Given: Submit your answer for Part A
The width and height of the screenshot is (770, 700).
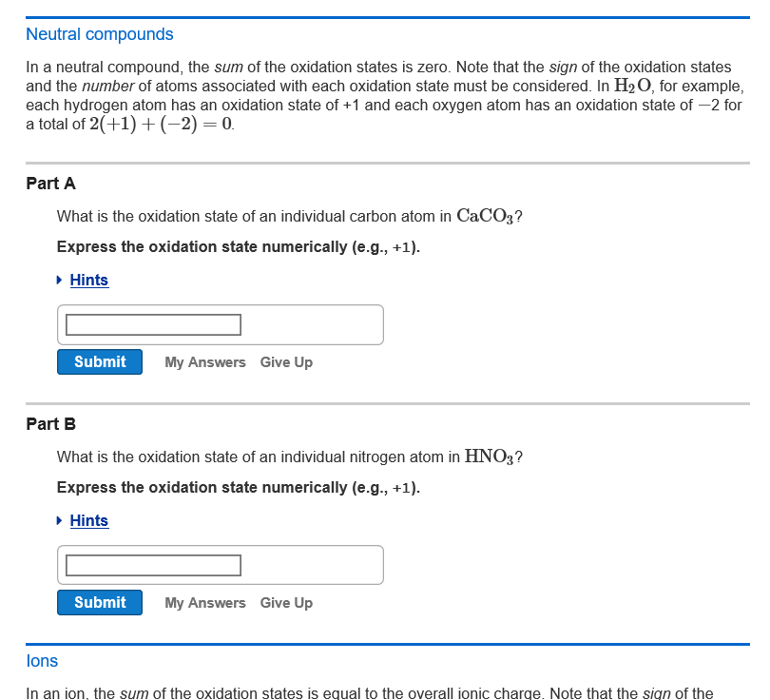Looking at the screenshot, I should (99, 361).
